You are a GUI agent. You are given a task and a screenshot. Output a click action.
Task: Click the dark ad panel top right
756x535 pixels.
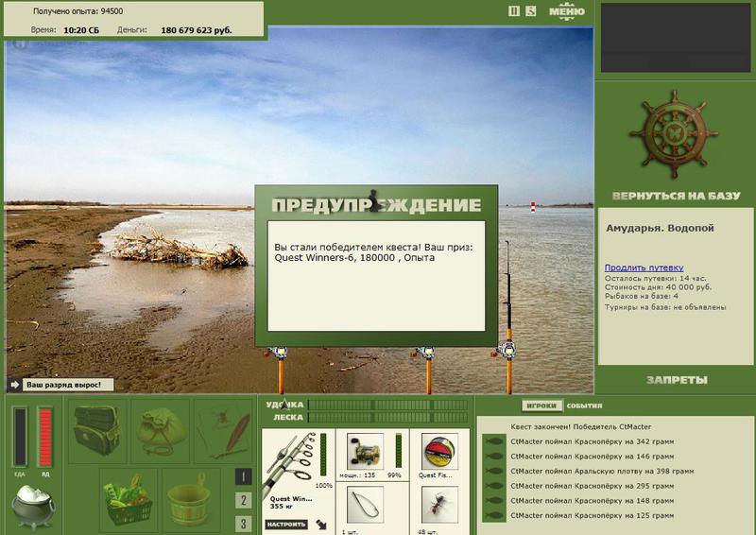(676, 38)
